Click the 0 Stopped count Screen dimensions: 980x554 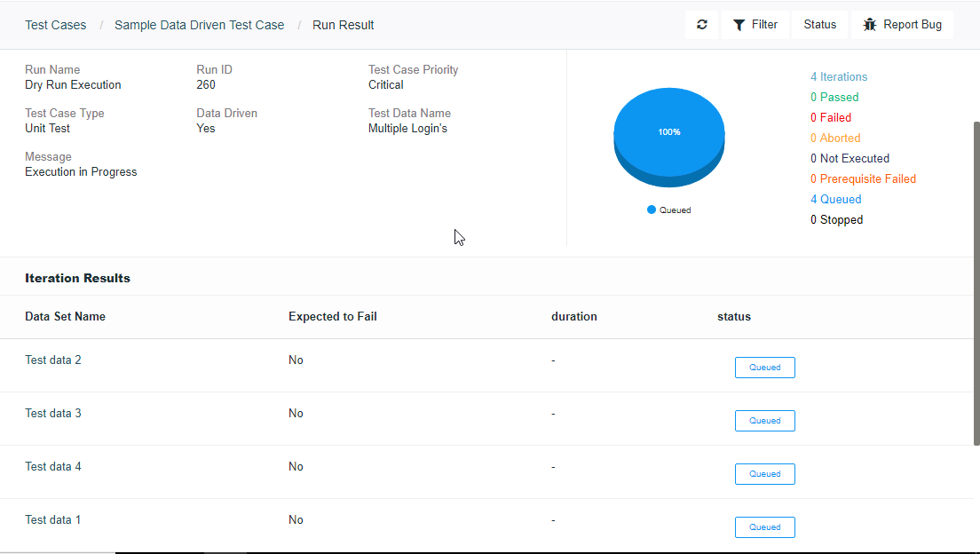(x=836, y=219)
